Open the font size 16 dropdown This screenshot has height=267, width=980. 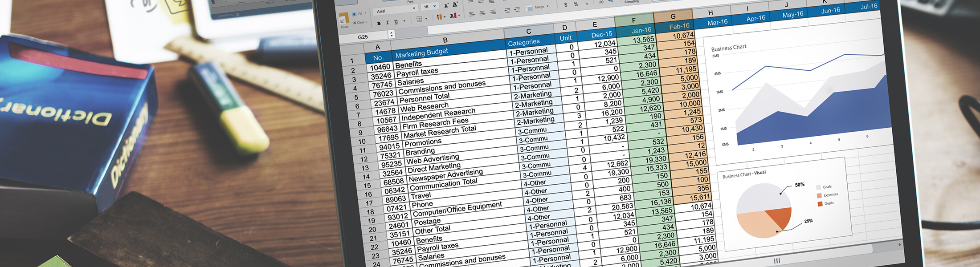coord(434,6)
